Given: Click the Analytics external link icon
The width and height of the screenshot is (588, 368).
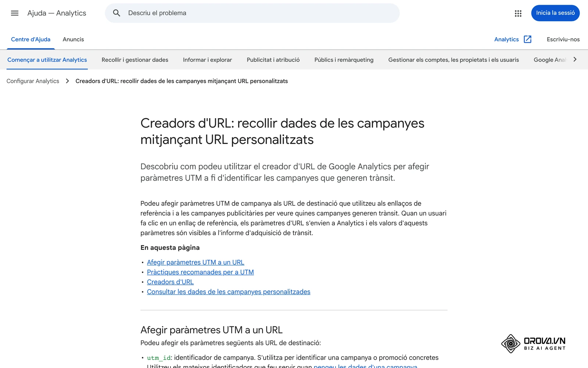Looking at the screenshot, I should [x=528, y=39].
